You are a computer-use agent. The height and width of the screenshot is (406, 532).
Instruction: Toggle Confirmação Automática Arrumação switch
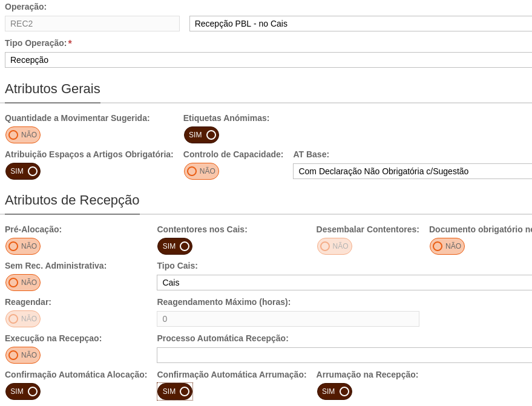[x=175, y=391]
